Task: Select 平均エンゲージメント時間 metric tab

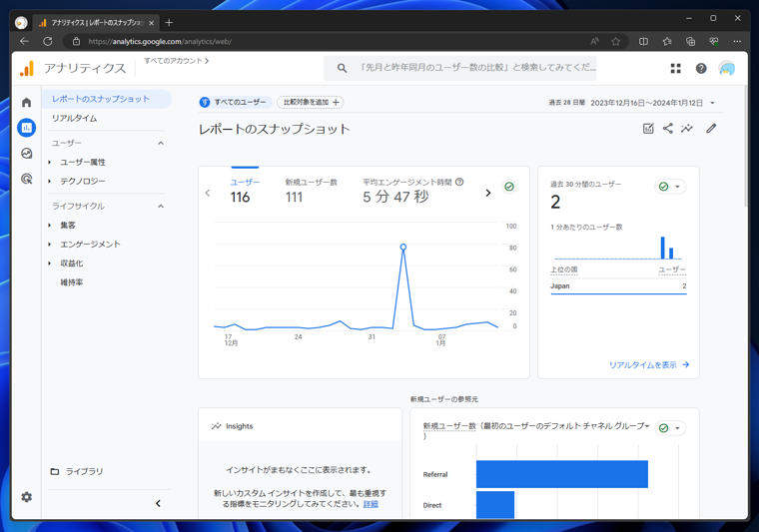Action: pyautogui.click(x=412, y=190)
